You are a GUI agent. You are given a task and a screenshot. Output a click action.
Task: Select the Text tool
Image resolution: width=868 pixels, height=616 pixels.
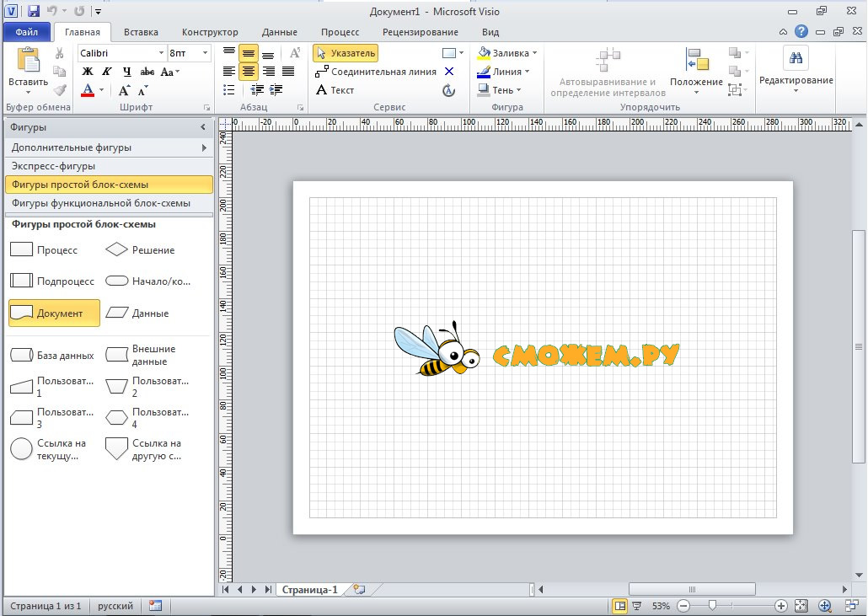coord(335,89)
